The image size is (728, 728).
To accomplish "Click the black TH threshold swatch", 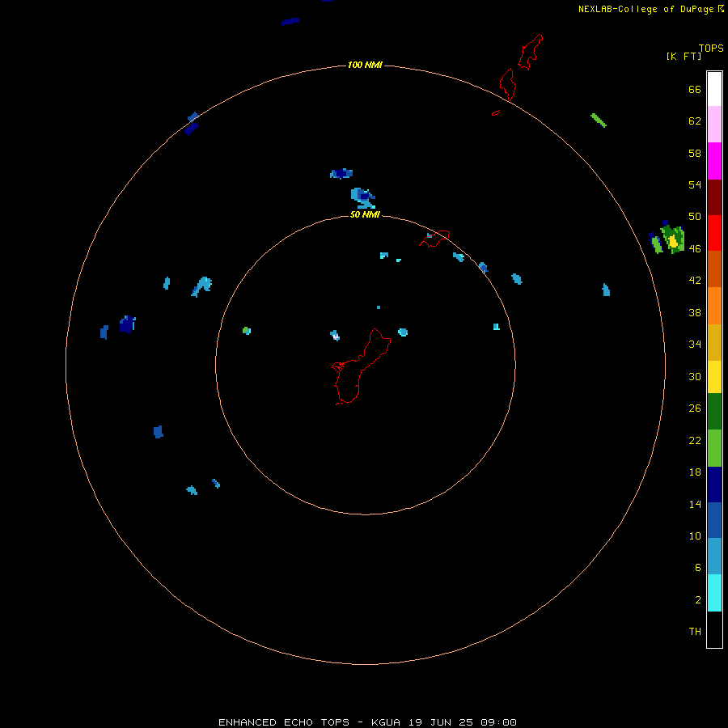I will click(714, 629).
